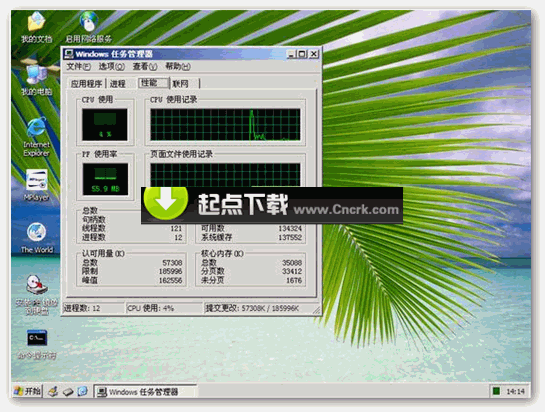Open the 文件(F) menu

point(78,66)
